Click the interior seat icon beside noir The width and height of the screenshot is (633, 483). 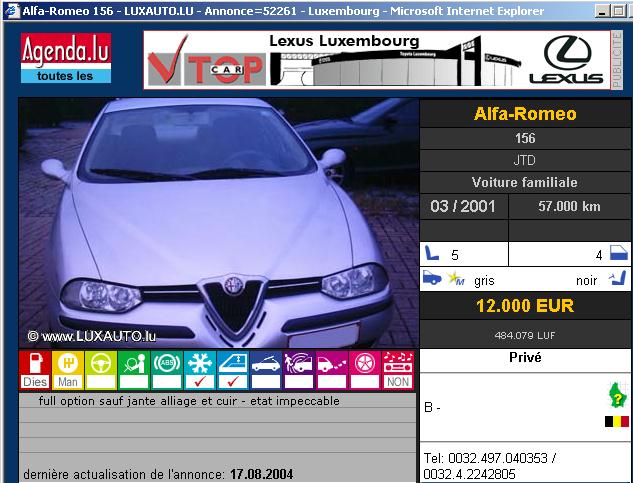(618, 278)
